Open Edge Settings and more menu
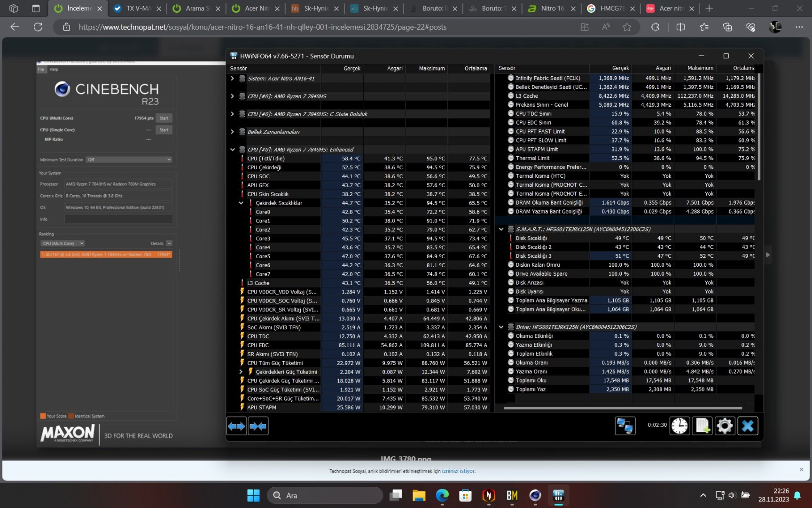Viewport: 812px width, 508px height. point(799,27)
